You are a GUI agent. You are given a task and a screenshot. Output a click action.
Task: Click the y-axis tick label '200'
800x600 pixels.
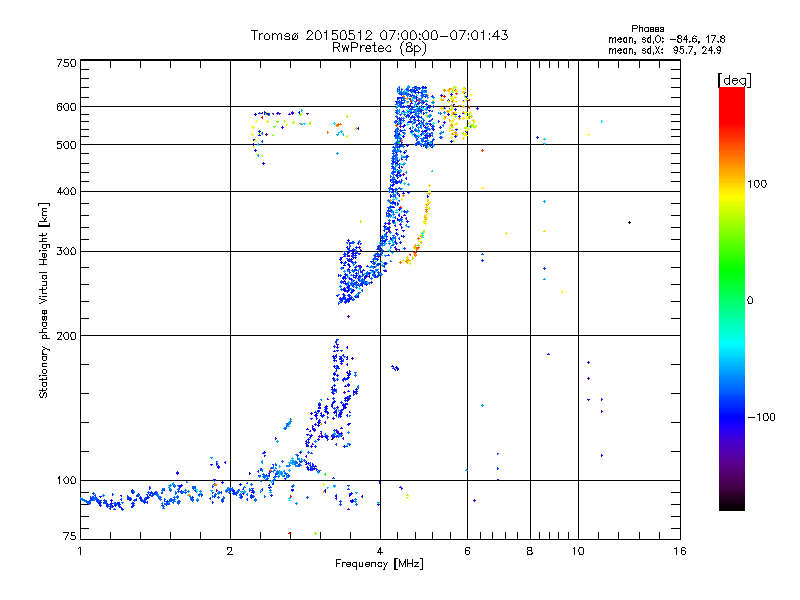(66, 336)
